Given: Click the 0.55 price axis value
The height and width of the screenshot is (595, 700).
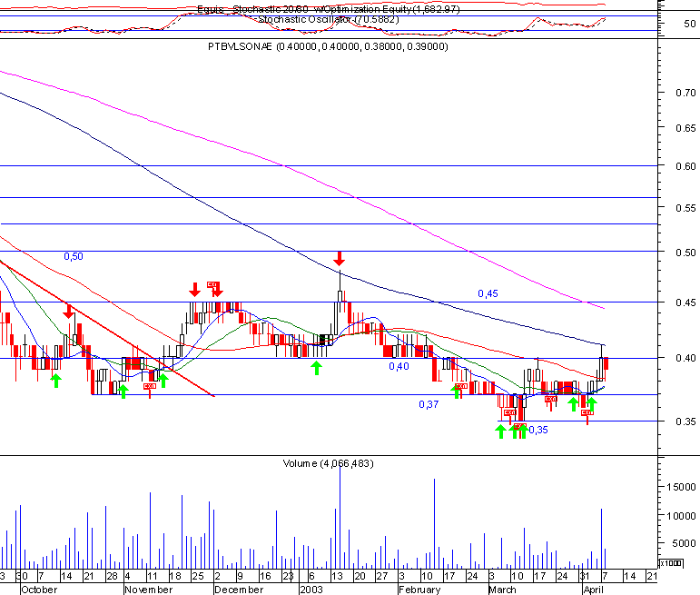Looking at the screenshot, I should click(685, 208).
